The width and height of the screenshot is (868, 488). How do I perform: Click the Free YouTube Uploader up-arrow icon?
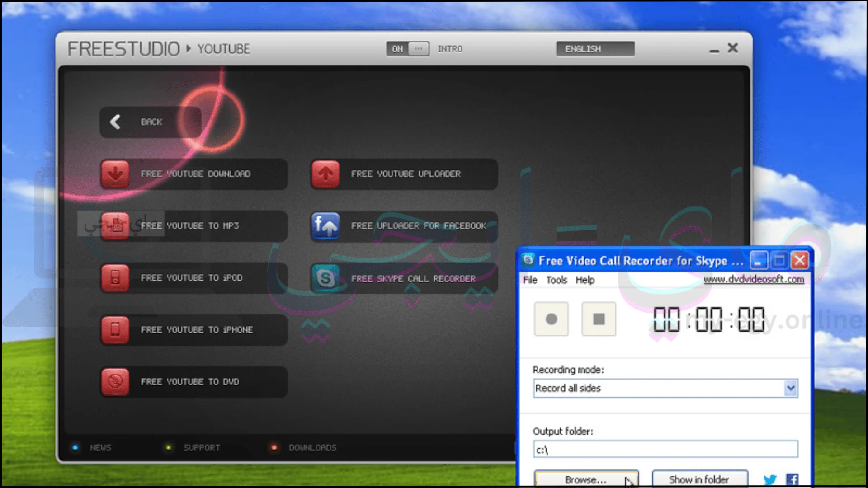coord(325,174)
